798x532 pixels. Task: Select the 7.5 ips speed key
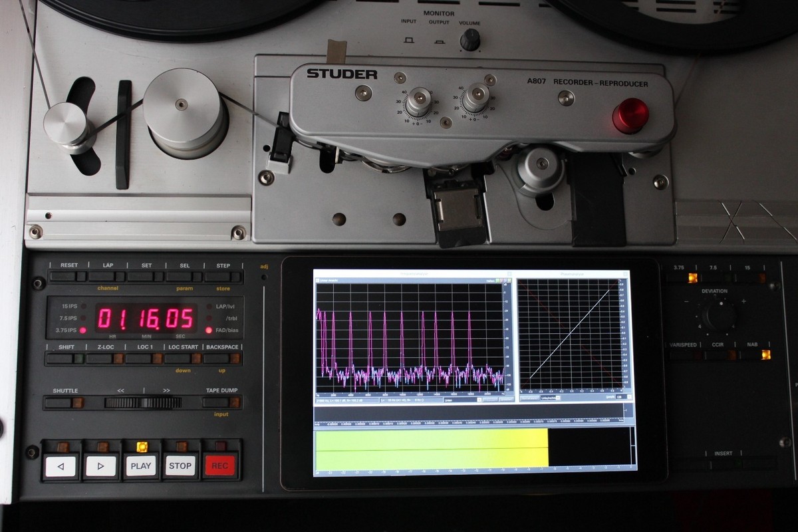pyautogui.click(x=717, y=278)
